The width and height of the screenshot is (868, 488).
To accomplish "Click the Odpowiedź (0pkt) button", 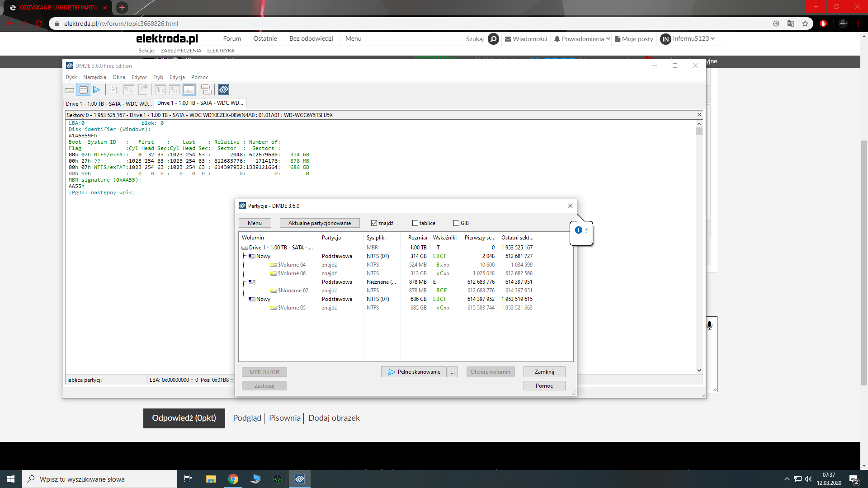I will [x=184, y=418].
